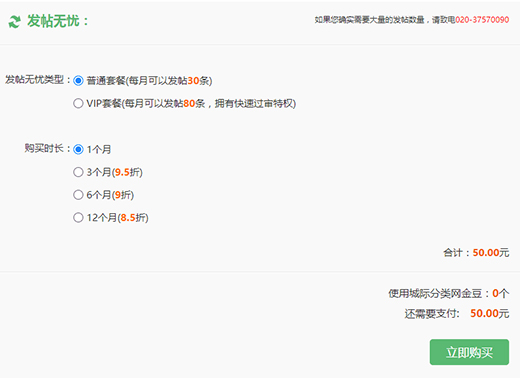Select the VIP套餐 radio button
This screenshot has width=520, height=378.
pyautogui.click(x=78, y=103)
